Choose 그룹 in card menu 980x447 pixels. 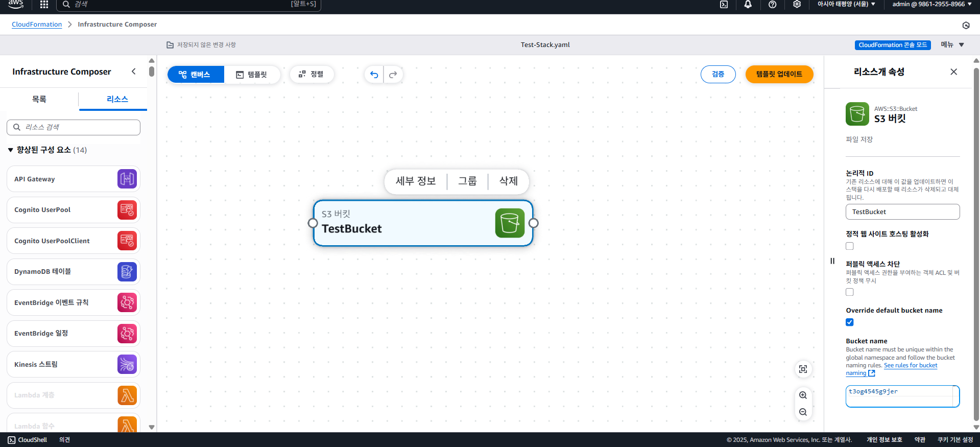(467, 181)
